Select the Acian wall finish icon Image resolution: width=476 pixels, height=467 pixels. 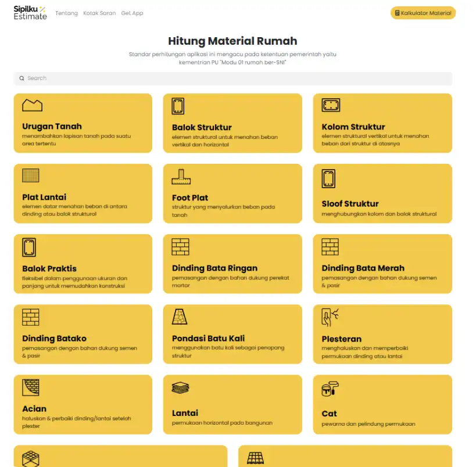point(30,387)
